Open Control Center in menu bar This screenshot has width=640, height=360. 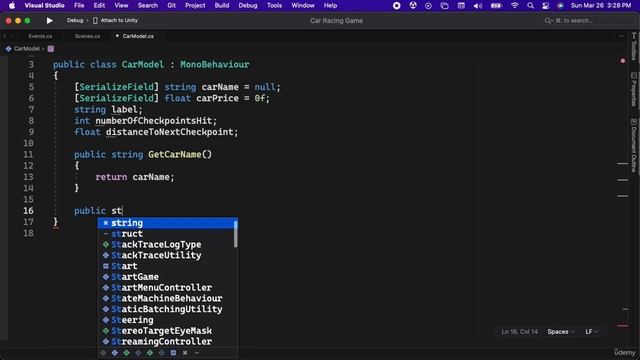(x=546, y=5)
